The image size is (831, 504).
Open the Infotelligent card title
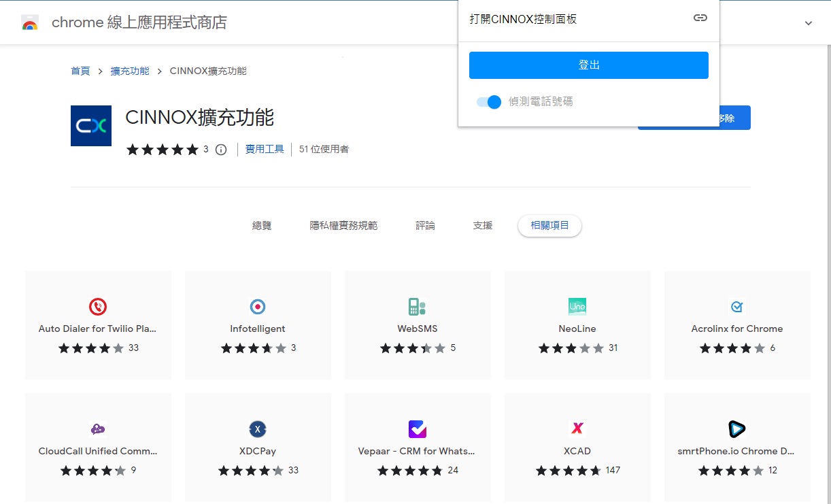tap(258, 329)
